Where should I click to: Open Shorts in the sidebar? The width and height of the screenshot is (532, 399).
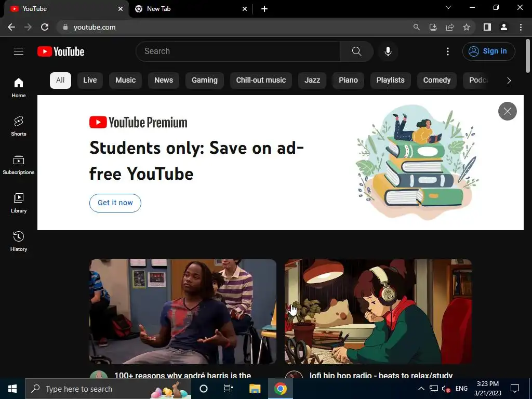(x=19, y=126)
